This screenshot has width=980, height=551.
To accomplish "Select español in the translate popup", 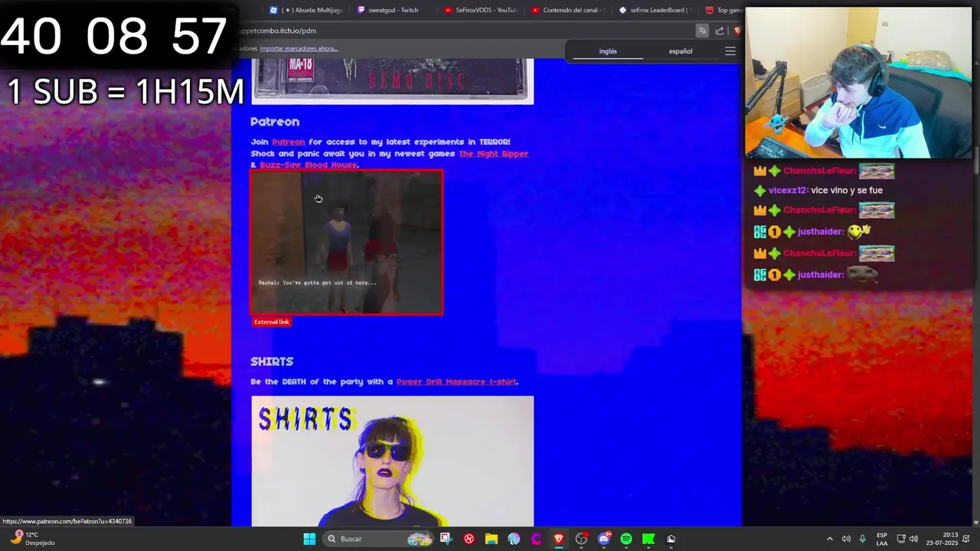I will 681,51.
